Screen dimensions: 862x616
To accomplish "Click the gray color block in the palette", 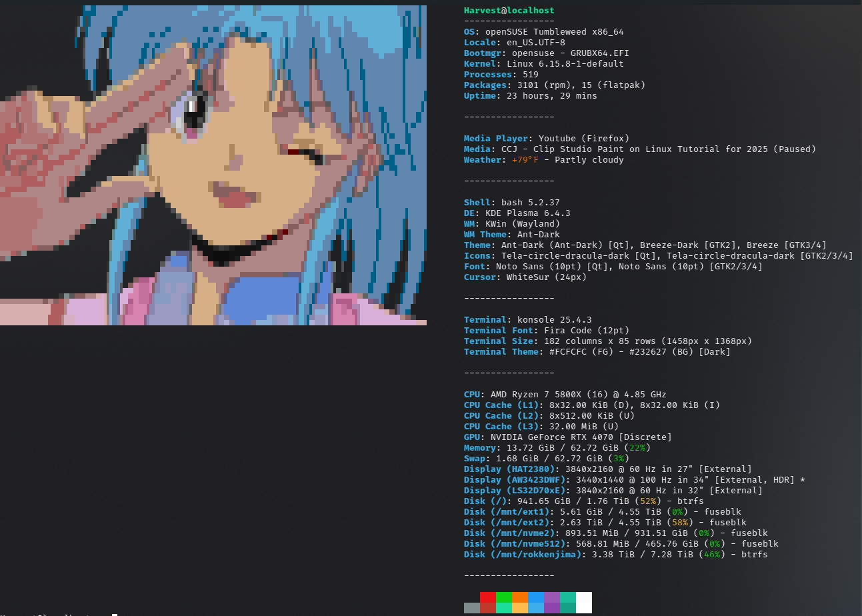I will click(472, 608).
